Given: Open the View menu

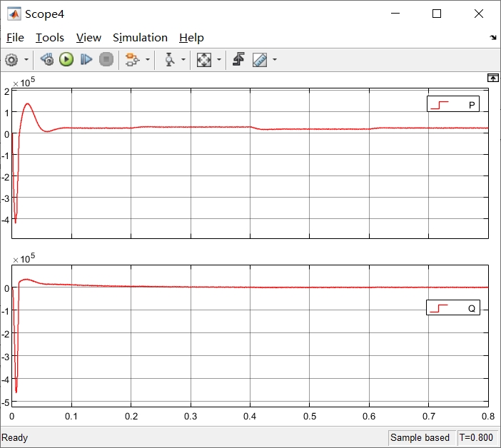Looking at the screenshot, I should pyautogui.click(x=88, y=38).
